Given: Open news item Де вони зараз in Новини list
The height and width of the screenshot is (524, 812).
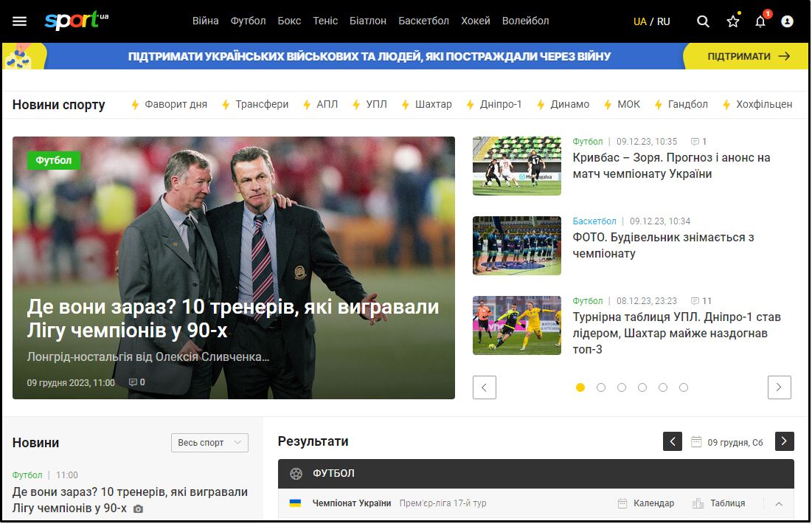Looking at the screenshot, I should (x=130, y=500).
